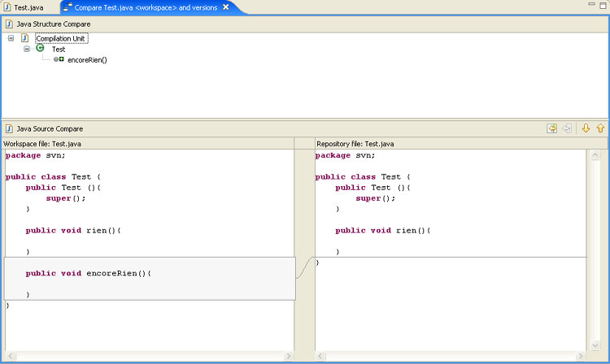Viewport: 610px width, 364px height.
Task: Click the Java Source Compare pane icon
Action: 9,128
